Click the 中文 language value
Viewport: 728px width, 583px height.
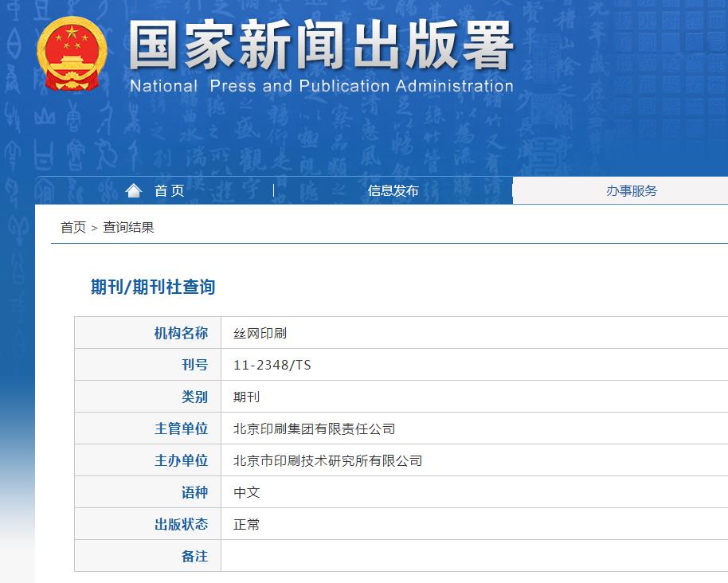[246, 492]
